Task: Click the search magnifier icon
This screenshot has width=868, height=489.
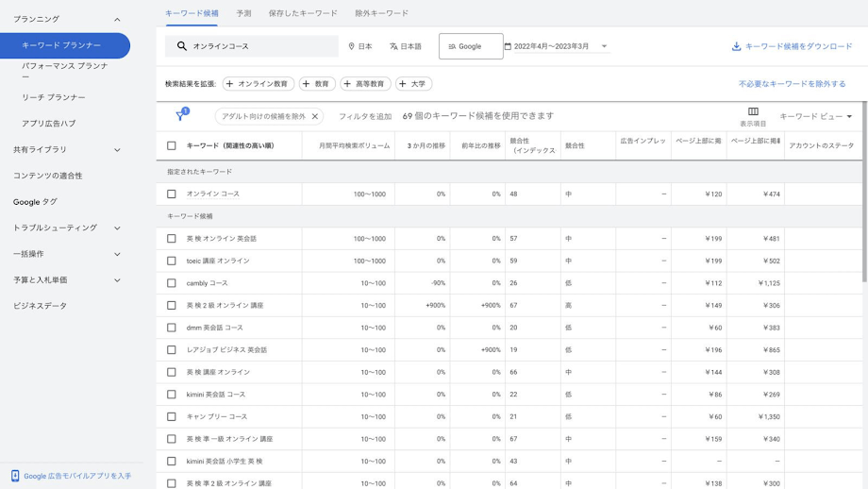Action: coord(182,46)
